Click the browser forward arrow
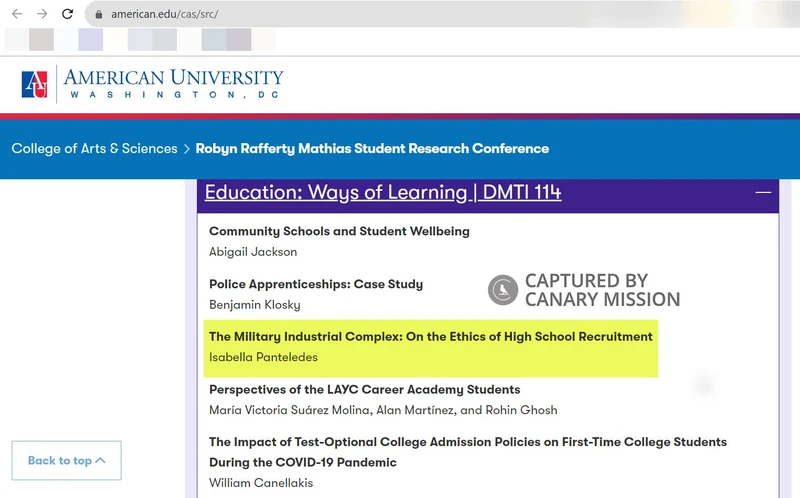This screenshot has width=800, height=498. [42, 14]
